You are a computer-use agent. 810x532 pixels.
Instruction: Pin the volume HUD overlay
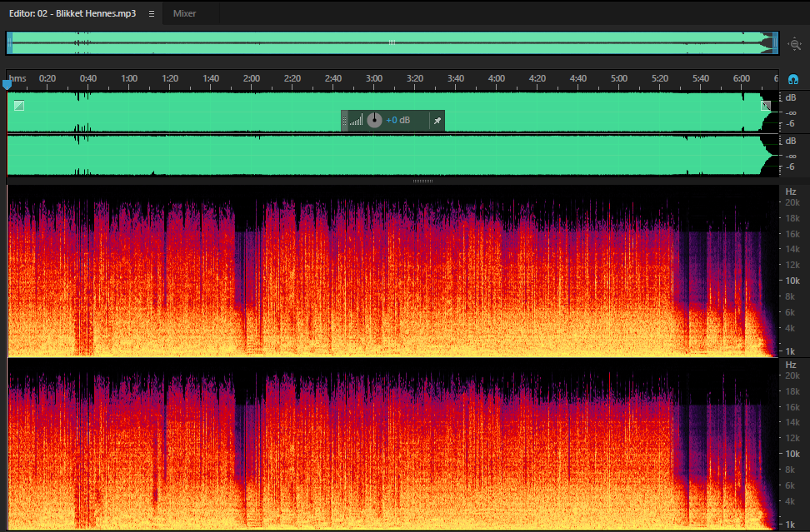tap(437, 121)
